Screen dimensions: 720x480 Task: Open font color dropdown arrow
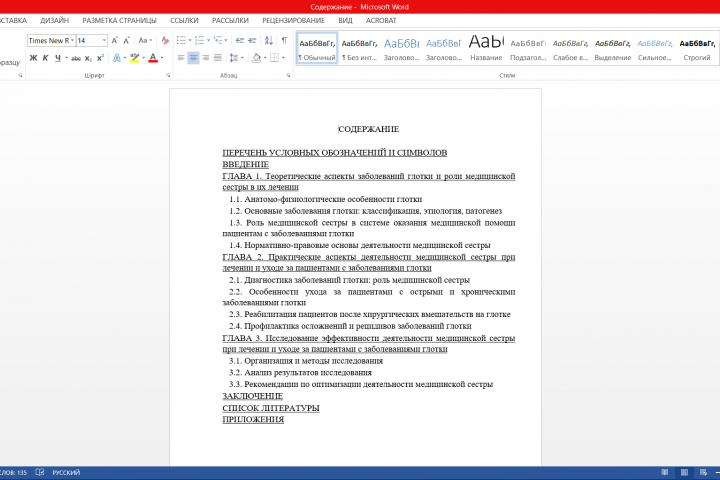(162, 58)
